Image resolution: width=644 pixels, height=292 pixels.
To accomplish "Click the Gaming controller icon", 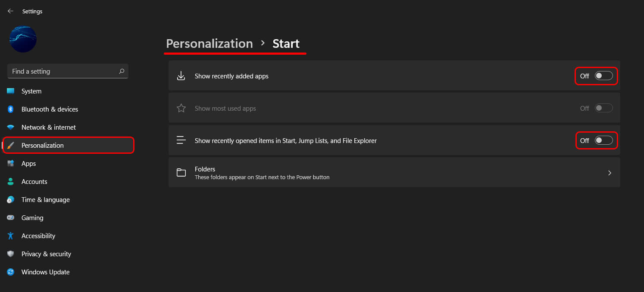I will (x=11, y=218).
